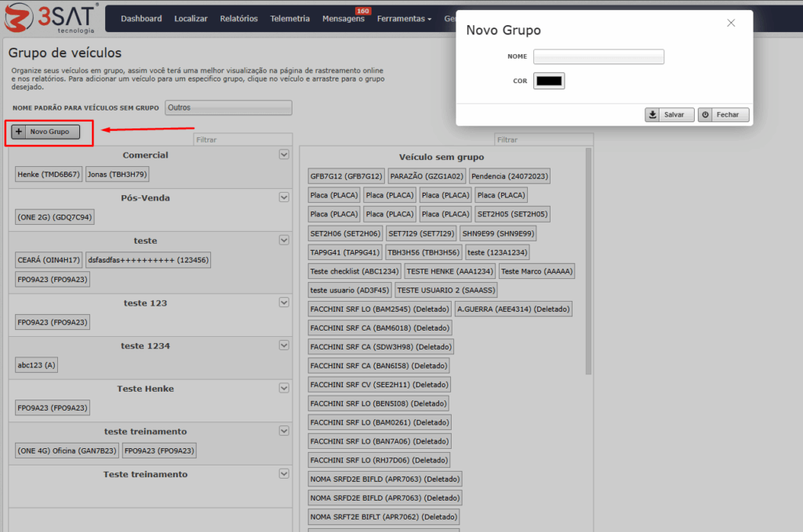
Task: Open the Teste Henke group options arrow
Action: (285, 388)
